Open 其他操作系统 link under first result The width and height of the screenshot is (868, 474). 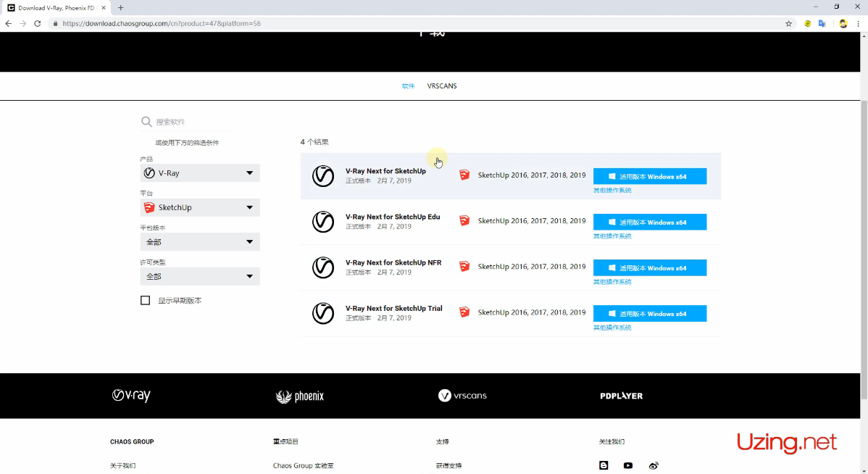point(612,190)
